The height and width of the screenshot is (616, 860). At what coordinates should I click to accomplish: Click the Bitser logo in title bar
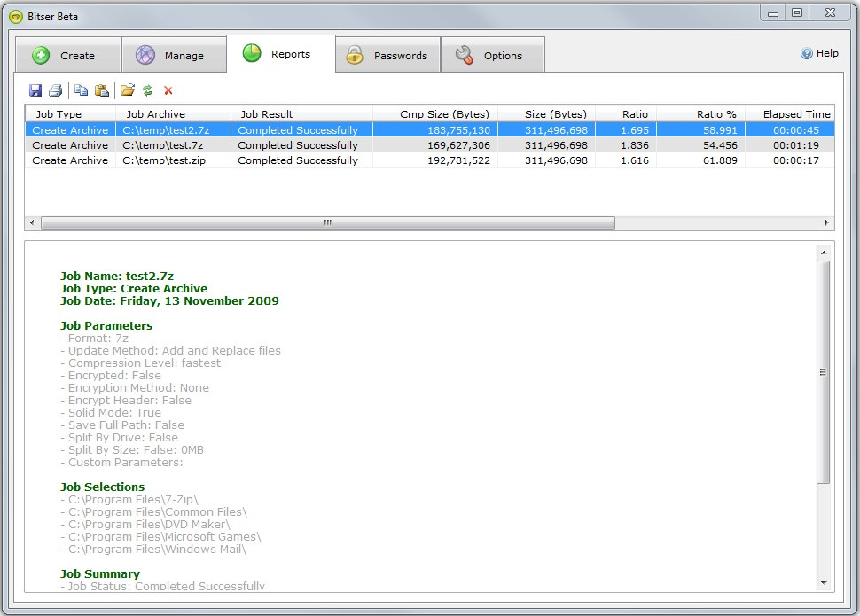16,17
